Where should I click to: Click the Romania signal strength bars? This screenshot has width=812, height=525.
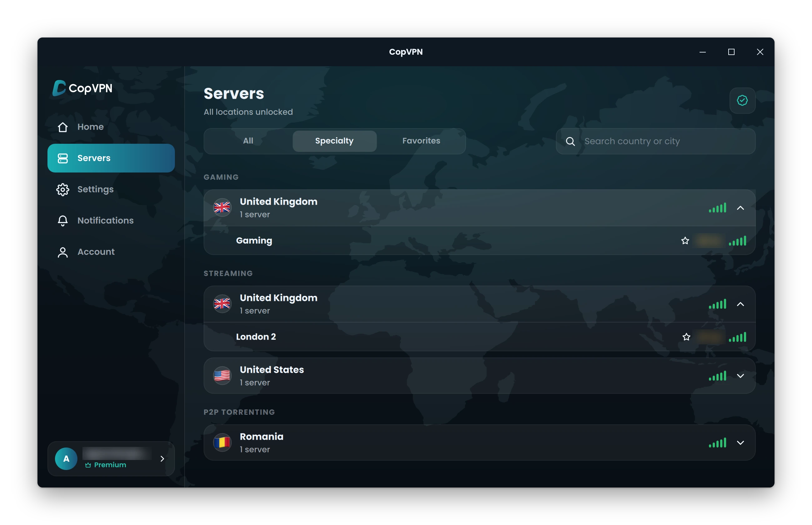(717, 442)
